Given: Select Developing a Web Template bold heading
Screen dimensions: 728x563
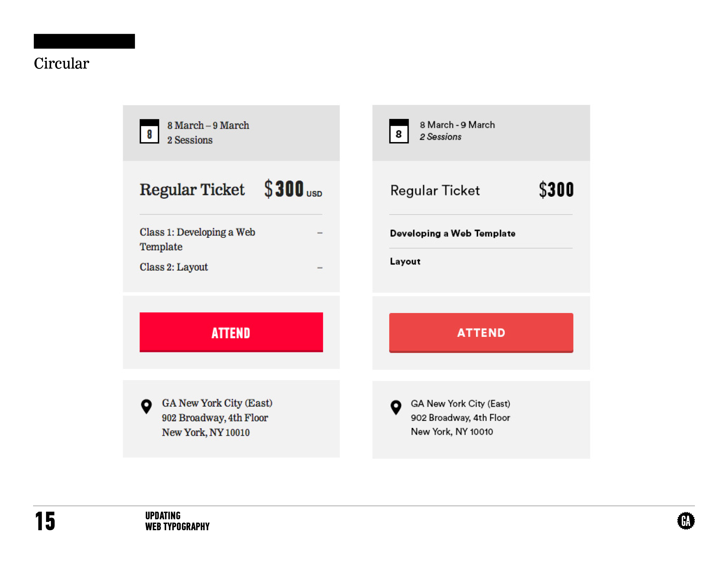Looking at the screenshot, I should pos(452,233).
